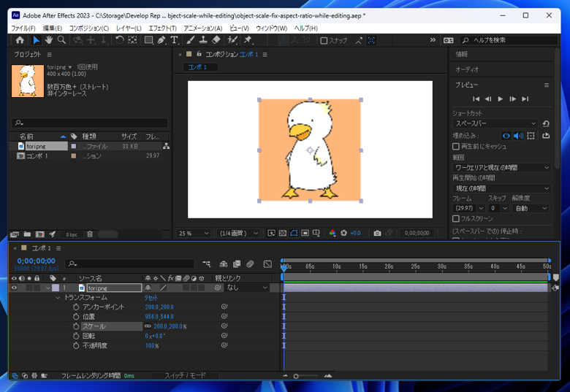Toggle the Snap checkbox in toolbar

324,41
